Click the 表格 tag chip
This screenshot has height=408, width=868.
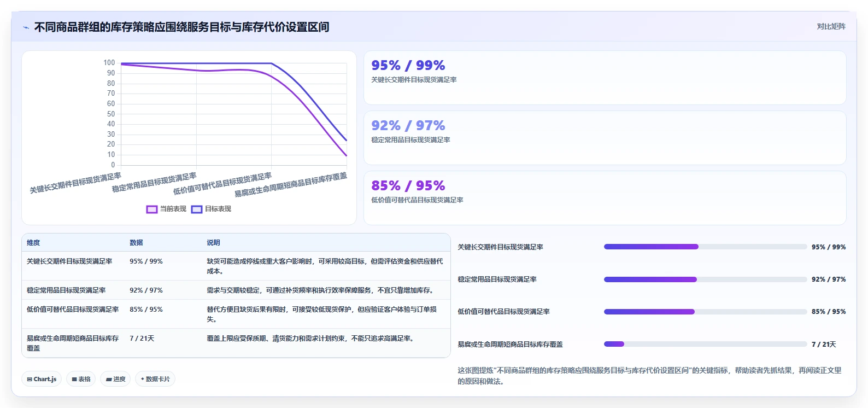(81, 379)
